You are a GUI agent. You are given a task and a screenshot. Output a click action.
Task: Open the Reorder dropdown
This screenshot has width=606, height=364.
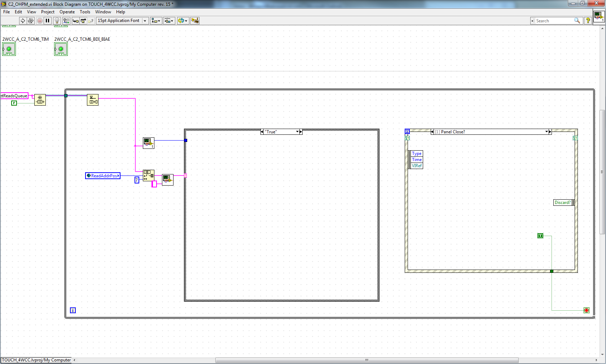pos(183,21)
